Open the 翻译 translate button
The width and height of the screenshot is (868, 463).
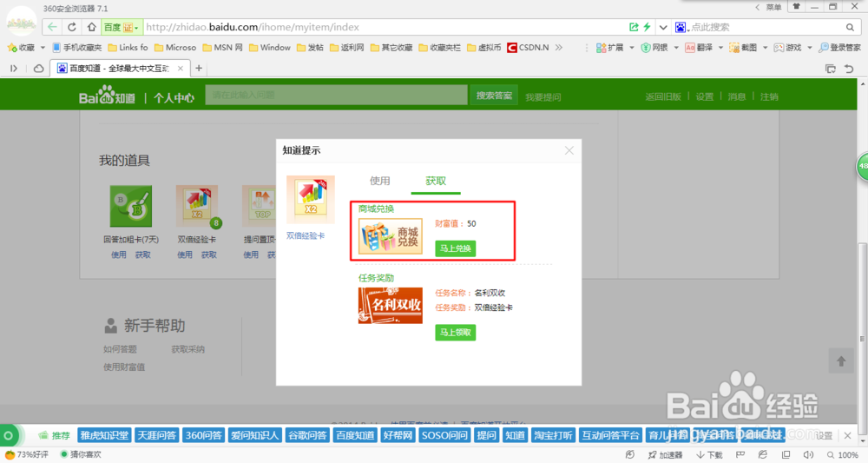point(699,48)
